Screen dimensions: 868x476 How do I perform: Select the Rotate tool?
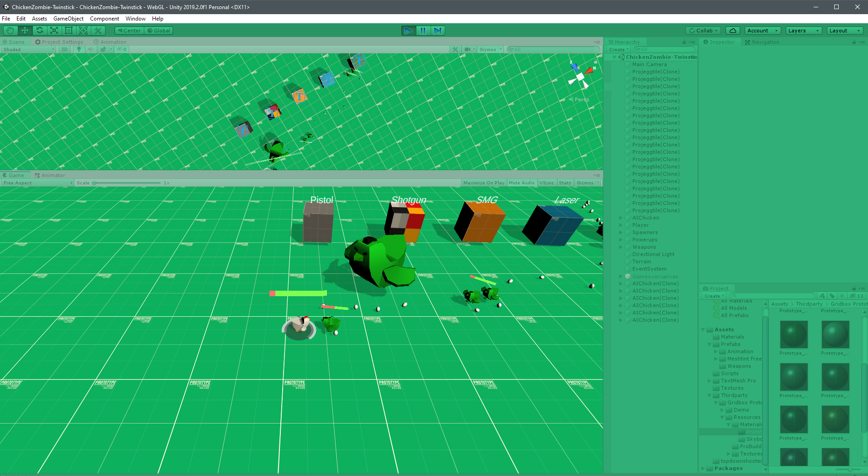39,31
